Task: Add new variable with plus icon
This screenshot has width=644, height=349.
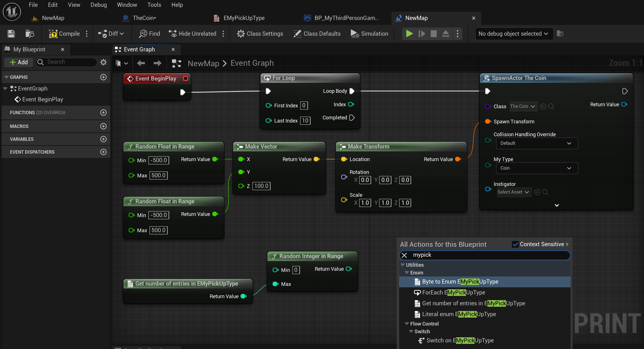Action: point(103,139)
